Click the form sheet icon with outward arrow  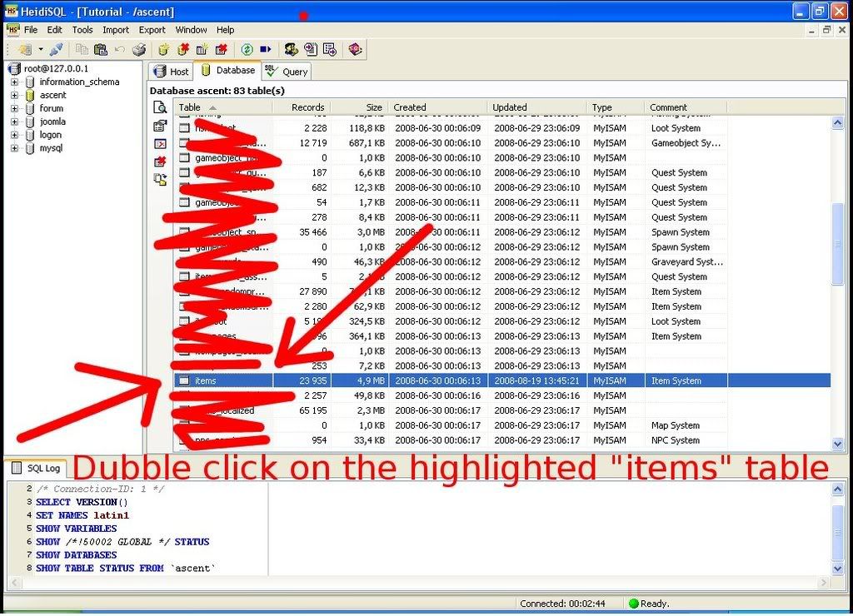tap(330, 50)
